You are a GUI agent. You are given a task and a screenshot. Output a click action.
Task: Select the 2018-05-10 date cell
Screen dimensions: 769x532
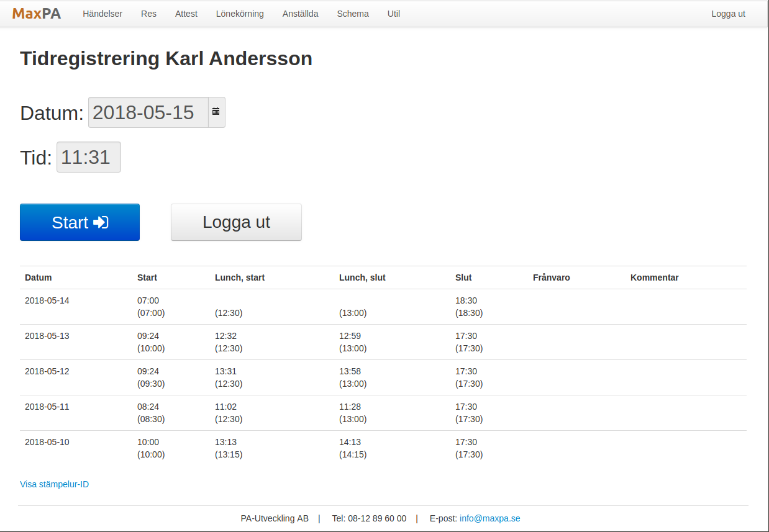tap(47, 442)
